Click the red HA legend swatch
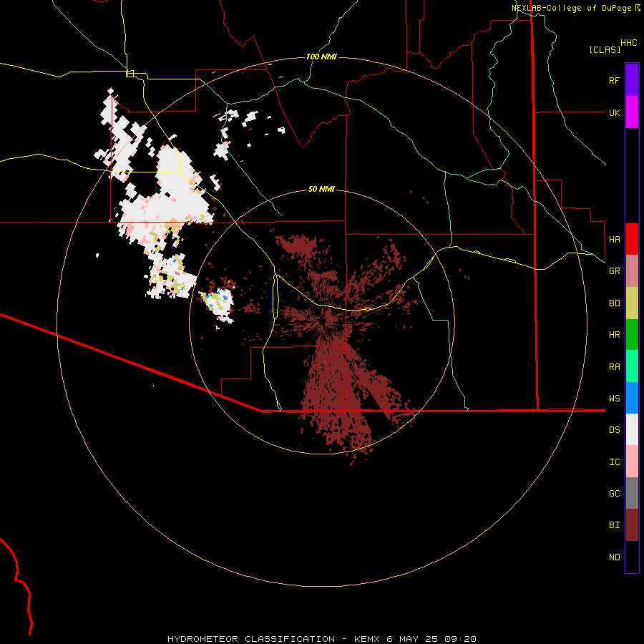Image resolution: width=644 pixels, height=644 pixels. click(x=632, y=239)
